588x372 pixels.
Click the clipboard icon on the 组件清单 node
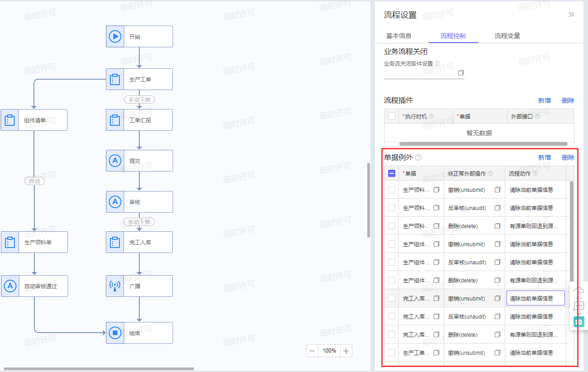click(9, 120)
